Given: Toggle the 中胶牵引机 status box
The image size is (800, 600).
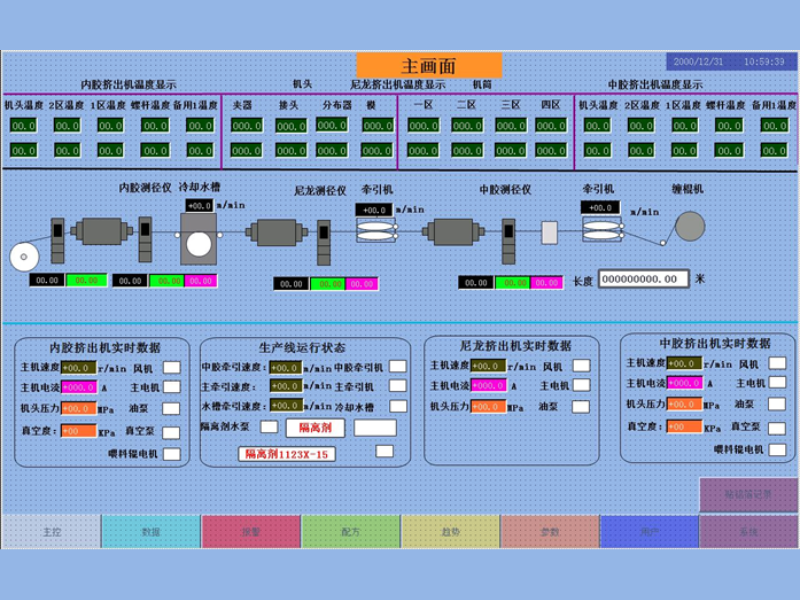Looking at the screenshot, I should click(397, 366).
